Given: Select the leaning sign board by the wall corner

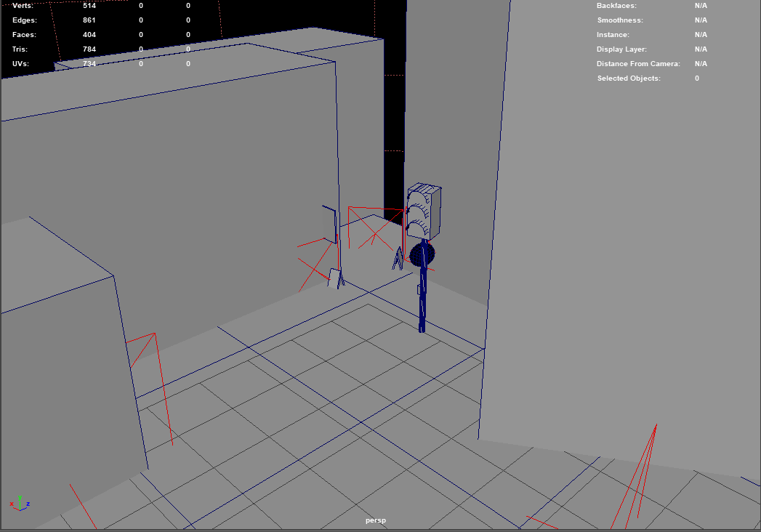Looking at the screenshot, I should click(x=335, y=278).
